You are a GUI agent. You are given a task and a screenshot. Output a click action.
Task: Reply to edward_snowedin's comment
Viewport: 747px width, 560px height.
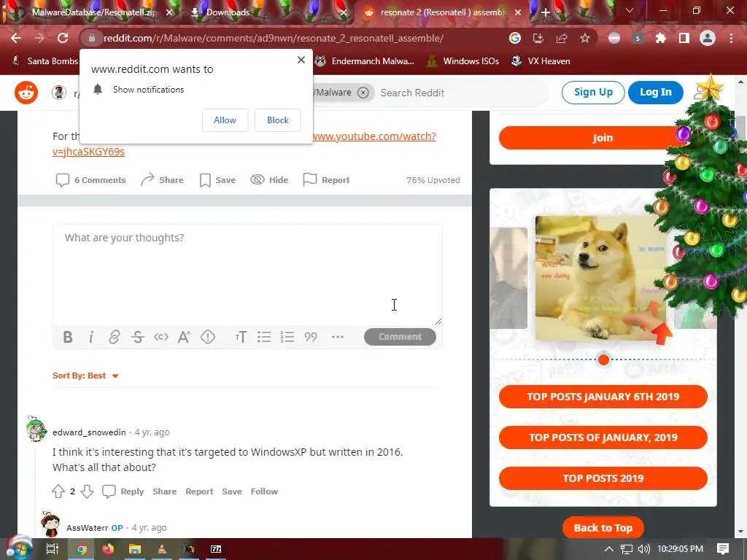click(123, 491)
